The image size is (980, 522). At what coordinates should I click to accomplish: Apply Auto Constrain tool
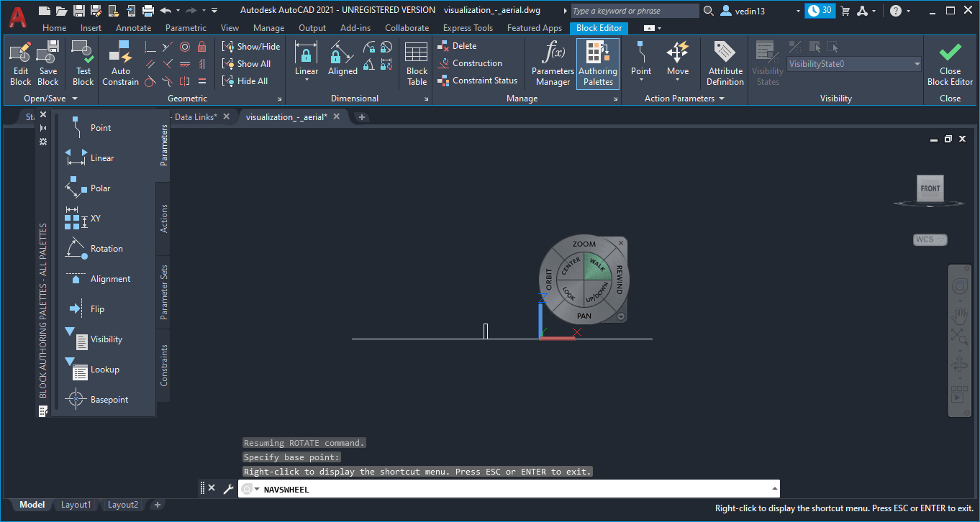[x=121, y=62]
